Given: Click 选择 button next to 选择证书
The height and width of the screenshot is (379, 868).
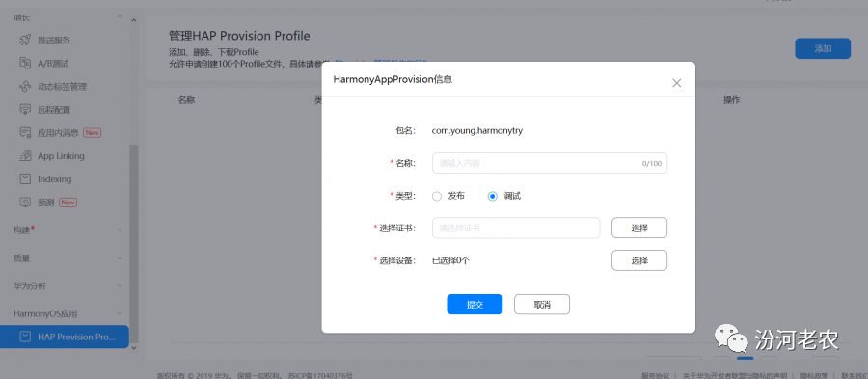Looking at the screenshot, I should 639,228.
